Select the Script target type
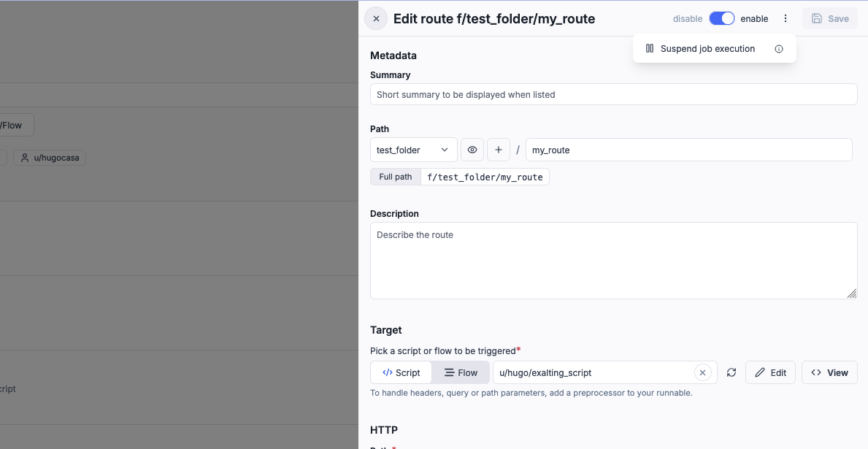The width and height of the screenshot is (868, 449). (402, 372)
